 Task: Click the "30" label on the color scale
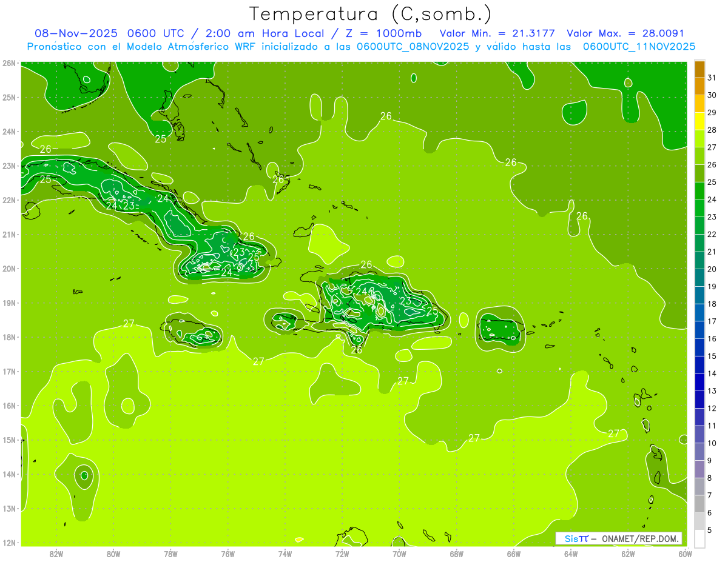point(712,95)
